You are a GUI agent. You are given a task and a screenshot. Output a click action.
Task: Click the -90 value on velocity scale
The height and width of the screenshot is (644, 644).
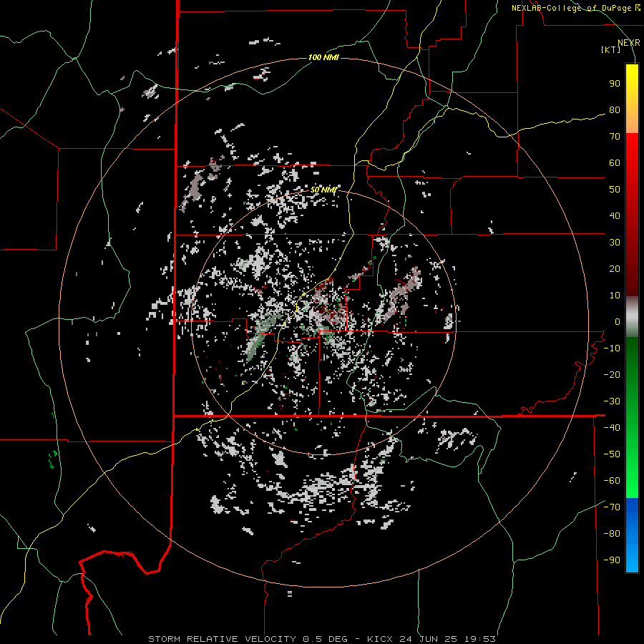tap(612, 560)
